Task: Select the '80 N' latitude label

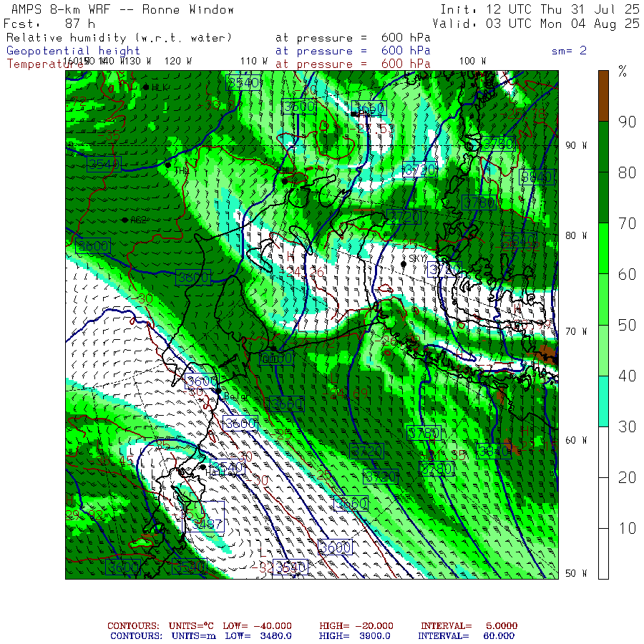Action: 576,235
